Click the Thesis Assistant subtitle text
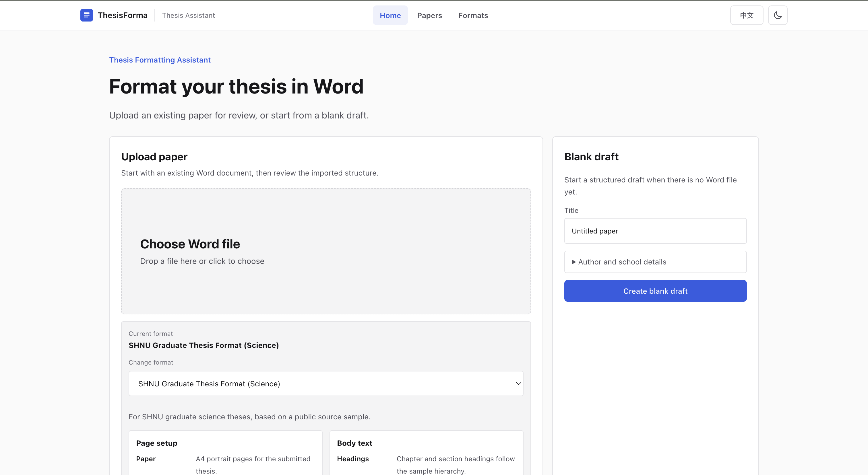This screenshot has height=475, width=868. (188, 15)
